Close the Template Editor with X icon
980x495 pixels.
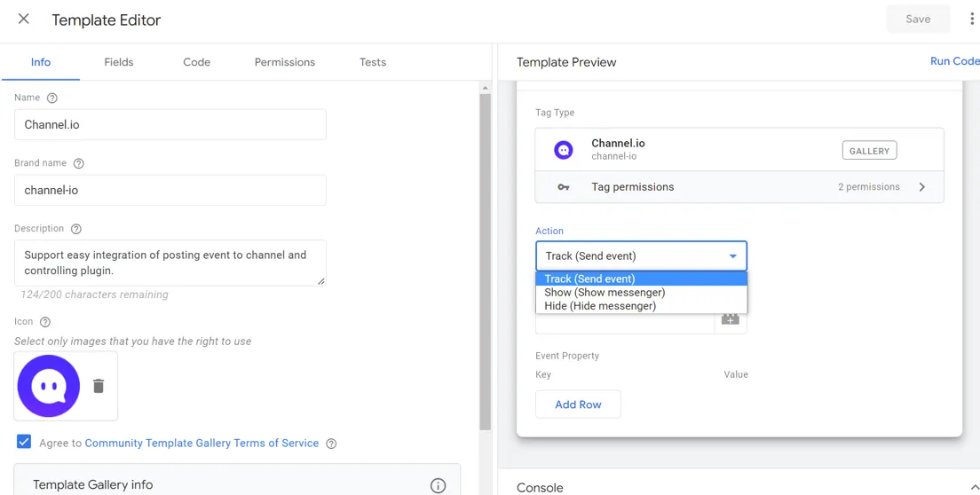pos(24,20)
